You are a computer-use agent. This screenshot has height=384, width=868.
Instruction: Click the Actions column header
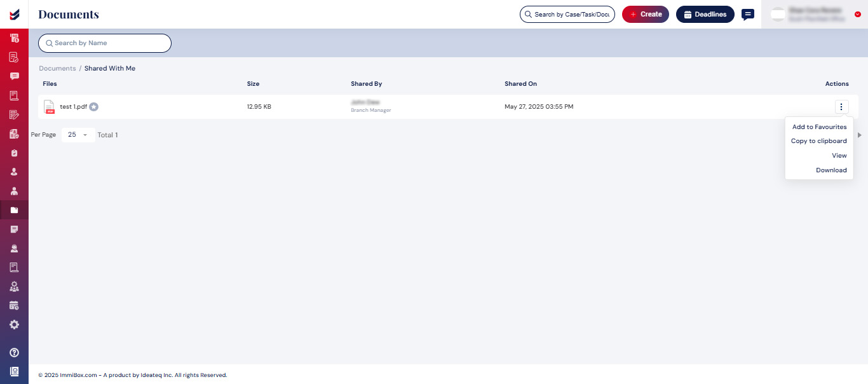tap(837, 84)
